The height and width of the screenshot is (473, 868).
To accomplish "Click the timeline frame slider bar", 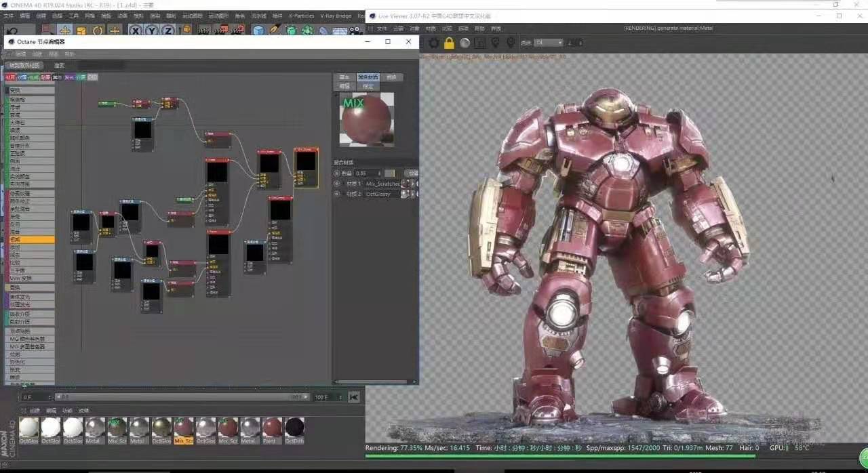I will (181, 397).
